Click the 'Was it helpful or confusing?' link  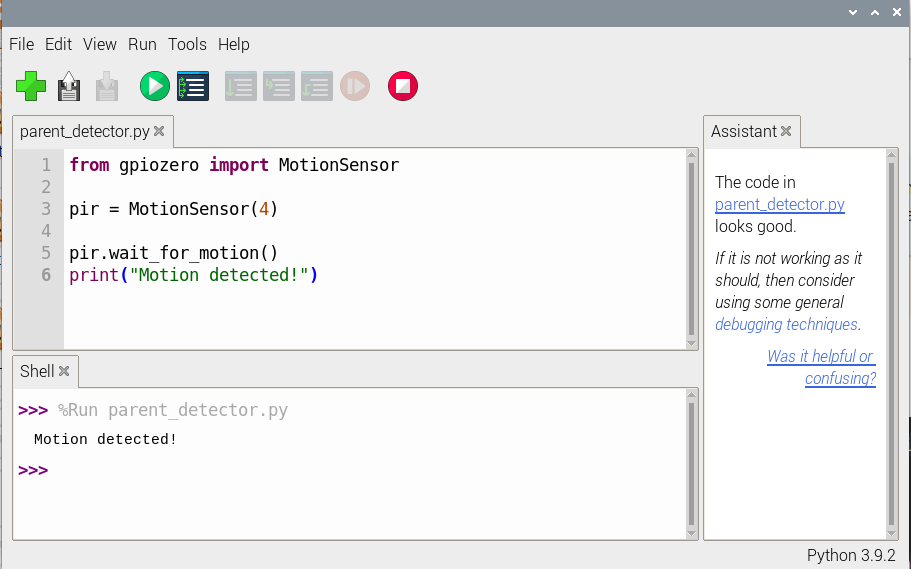pyautogui.click(x=822, y=367)
